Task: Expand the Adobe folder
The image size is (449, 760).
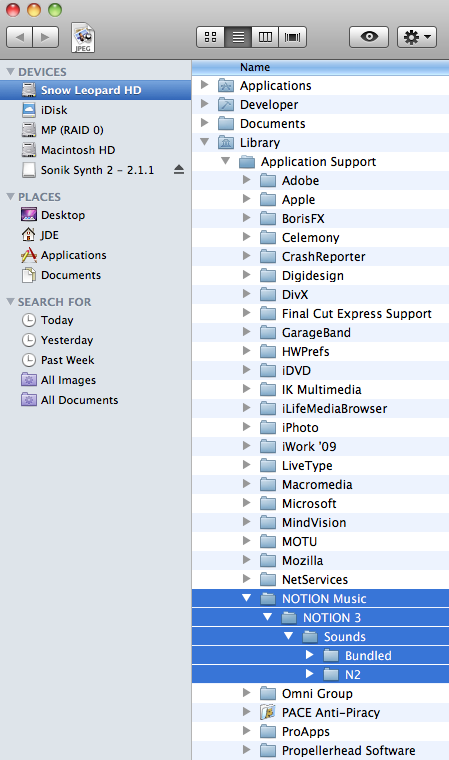Action: (x=247, y=180)
